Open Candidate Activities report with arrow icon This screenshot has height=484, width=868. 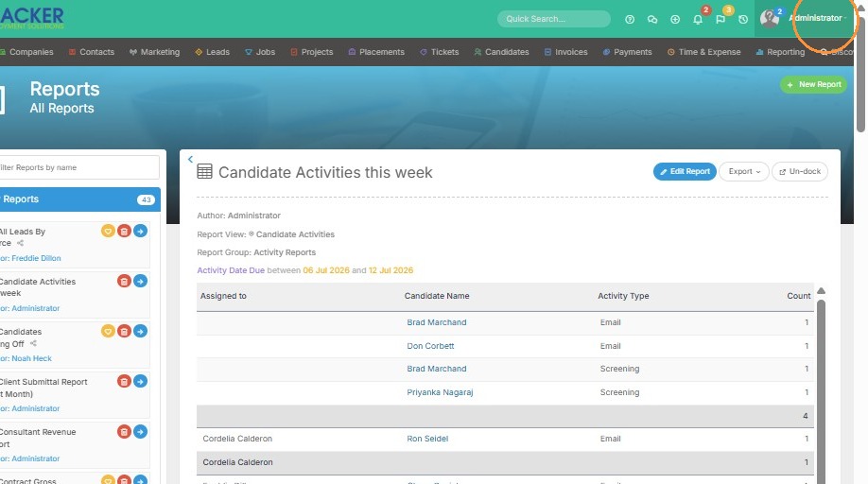pos(141,281)
